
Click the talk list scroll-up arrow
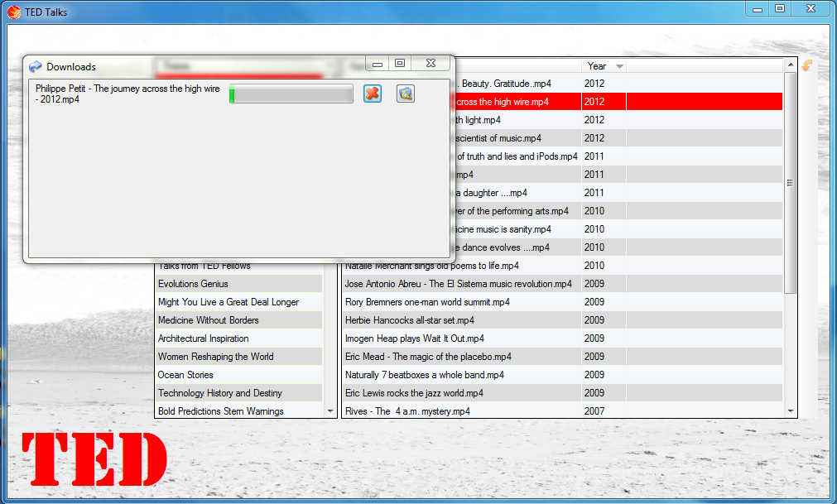click(x=791, y=65)
